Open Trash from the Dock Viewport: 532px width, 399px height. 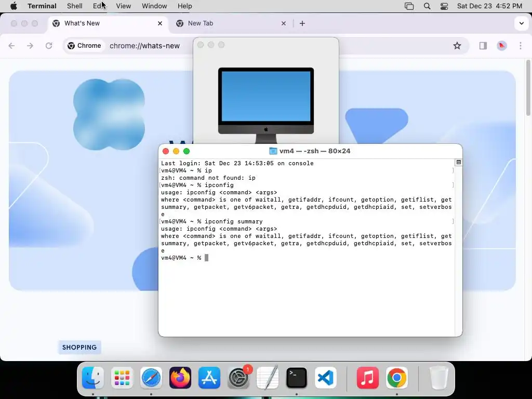(x=439, y=378)
